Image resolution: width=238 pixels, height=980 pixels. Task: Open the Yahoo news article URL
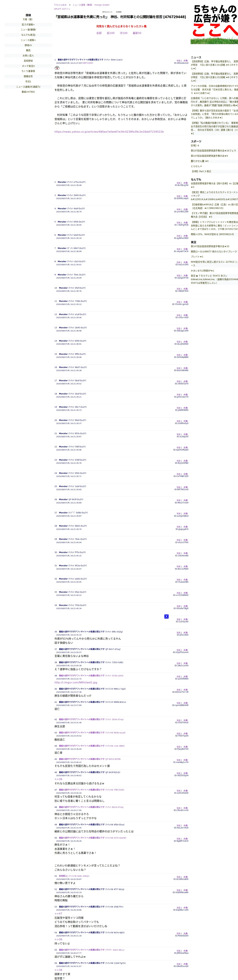tap(109, 132)
